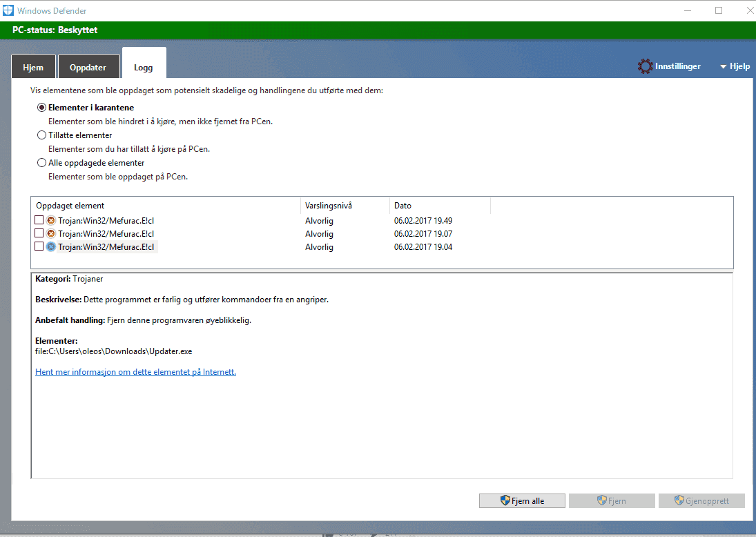Click the Beskrivelse description line
Image resolution: width=756 pixels, height=537 pixels.
182,300
